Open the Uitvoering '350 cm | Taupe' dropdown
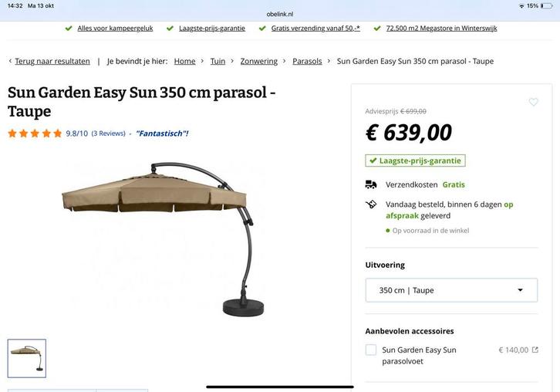This screenshot has width=560, height=392. [451, 290]
